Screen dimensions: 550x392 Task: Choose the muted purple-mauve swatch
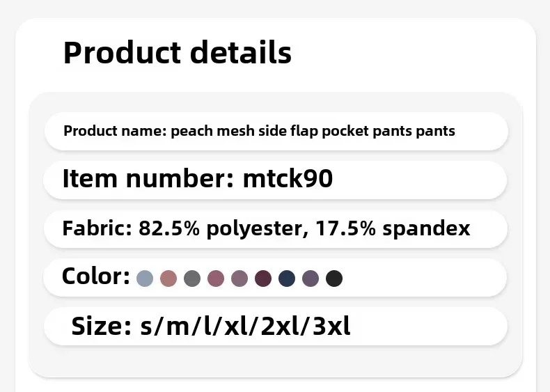239,279
